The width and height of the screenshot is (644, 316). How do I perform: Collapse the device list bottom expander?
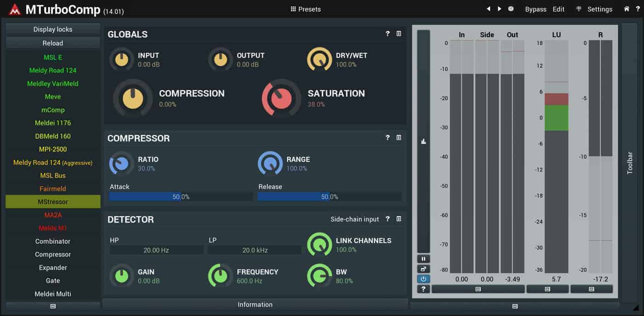tap(53, 306)
